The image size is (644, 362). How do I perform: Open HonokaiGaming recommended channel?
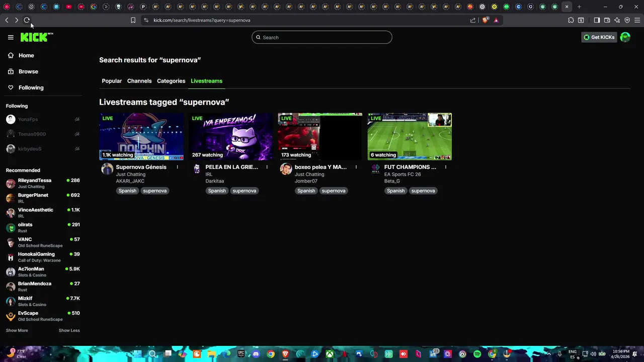(43, 257)
